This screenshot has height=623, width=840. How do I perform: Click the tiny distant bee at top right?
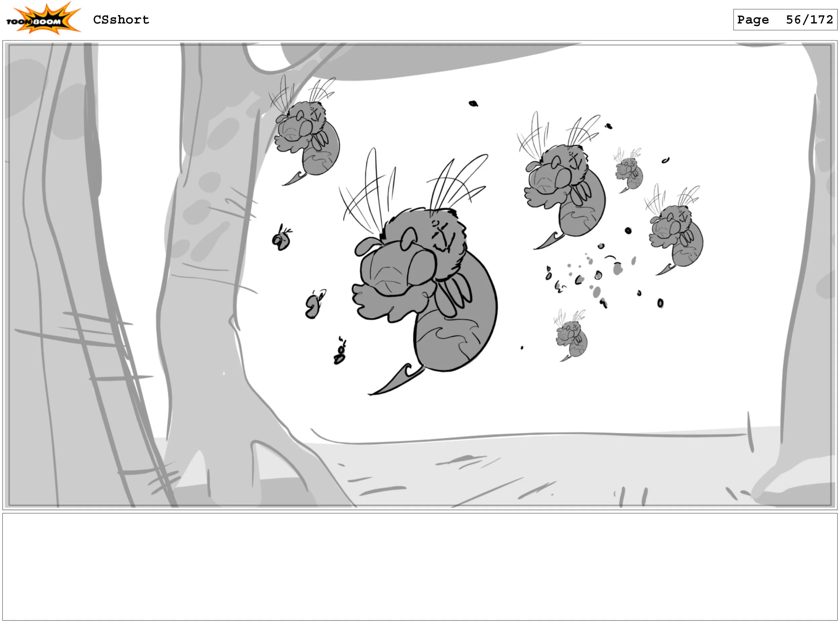[x=628, y=172]
